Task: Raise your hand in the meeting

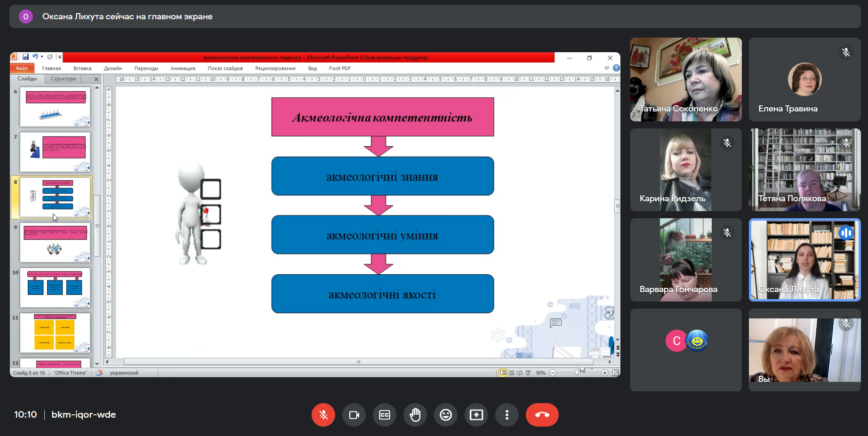Action: click(415, 415)
